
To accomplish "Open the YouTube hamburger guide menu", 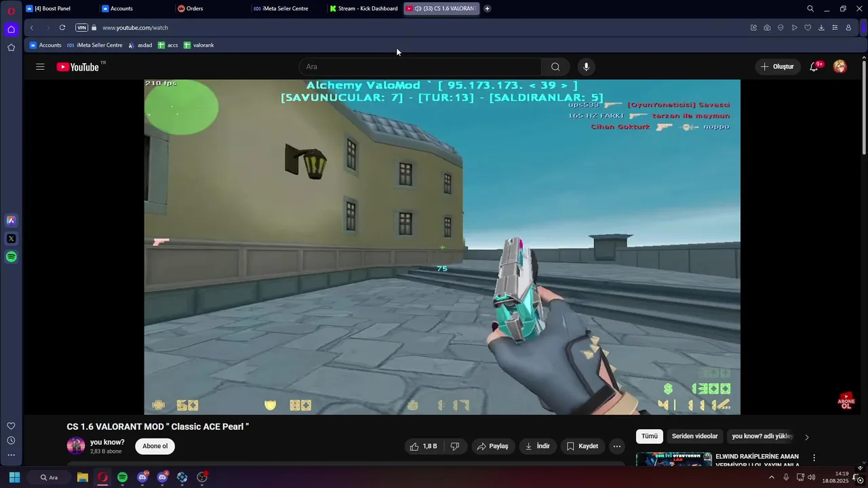I will click(40, 66).
